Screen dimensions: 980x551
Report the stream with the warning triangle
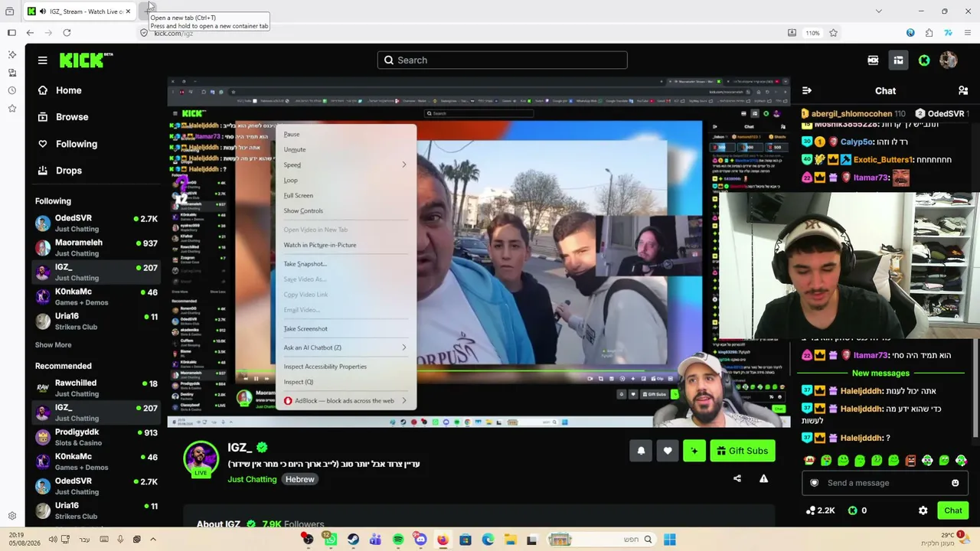763,479
